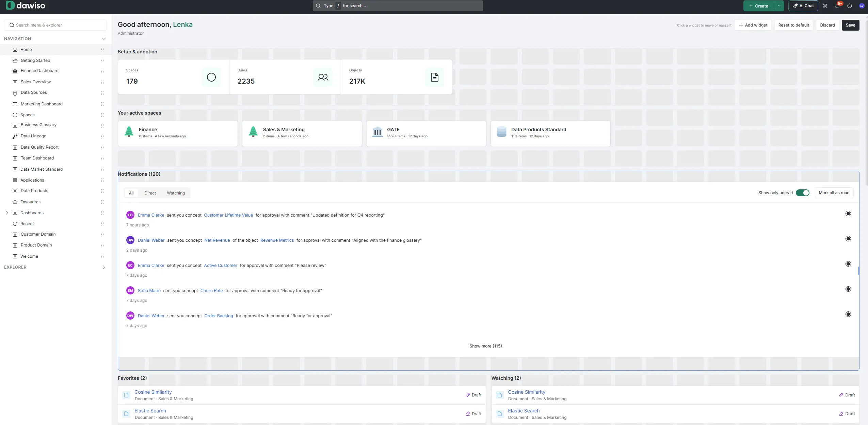Click the Search menu & explorer field
The image size is (868, 425).
pos(55,25)
